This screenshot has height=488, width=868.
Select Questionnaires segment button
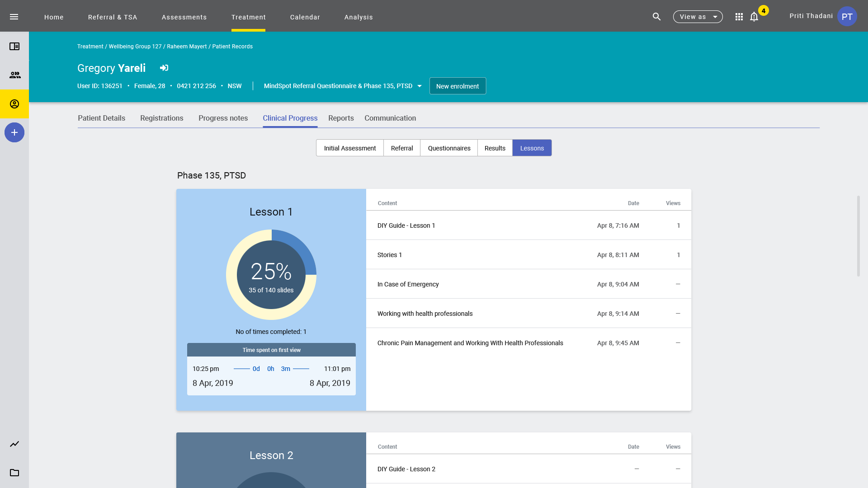pyautogui.click(x=449, y=148)
